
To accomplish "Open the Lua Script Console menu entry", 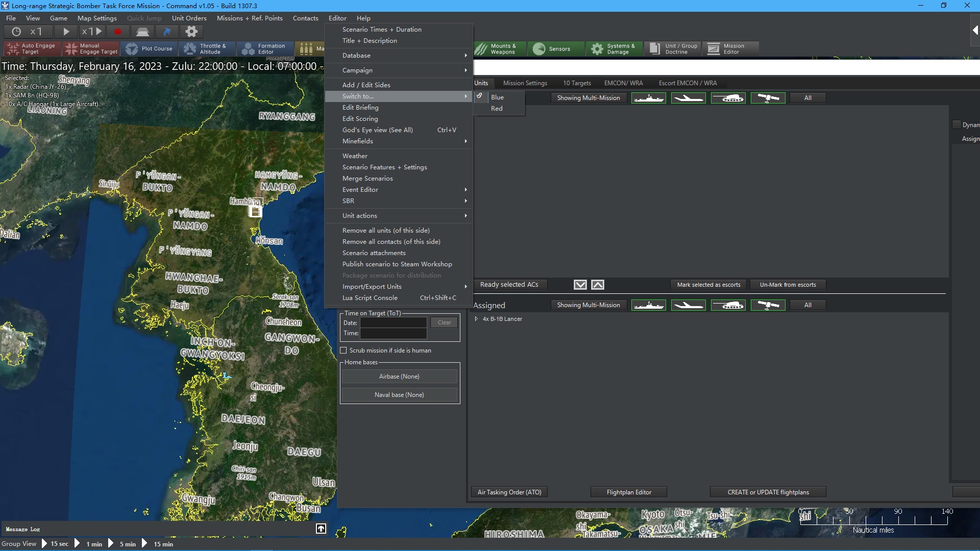I will coord(370,298).
